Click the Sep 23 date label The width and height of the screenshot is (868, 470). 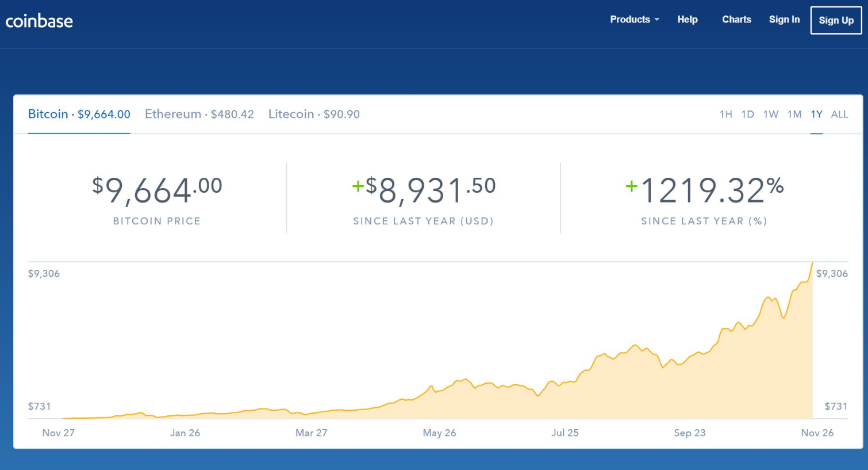click(x=690, y=433)
